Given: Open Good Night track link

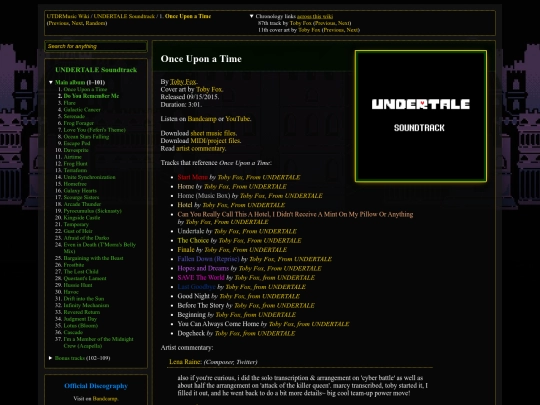Looking at the screenshot, I should [x=193, y=296].
